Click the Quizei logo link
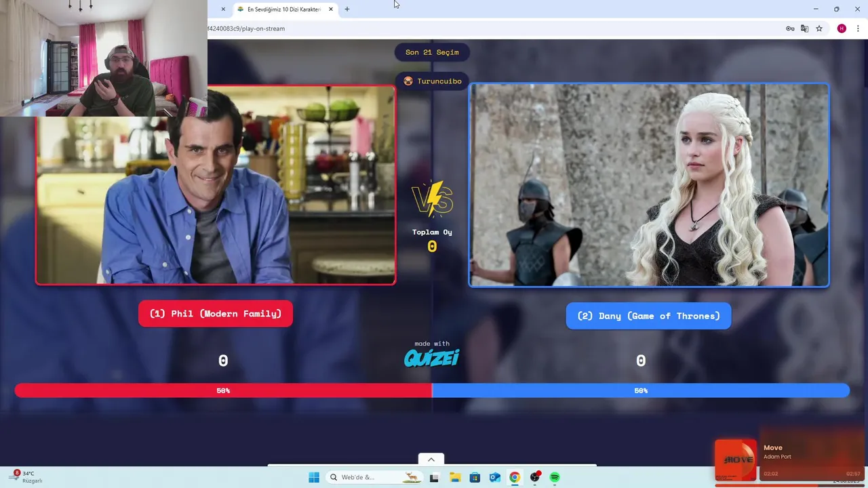The image size is (868, 488). 432,357
